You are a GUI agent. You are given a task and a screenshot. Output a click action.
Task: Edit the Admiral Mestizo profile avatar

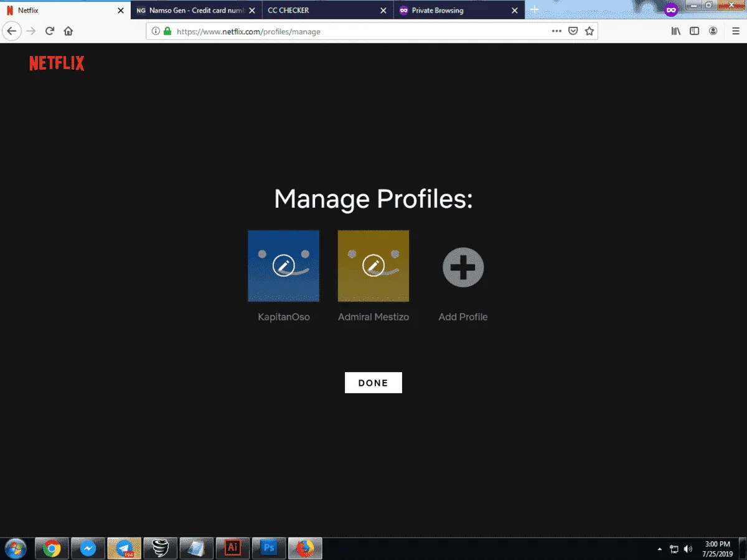pos(374,266)
